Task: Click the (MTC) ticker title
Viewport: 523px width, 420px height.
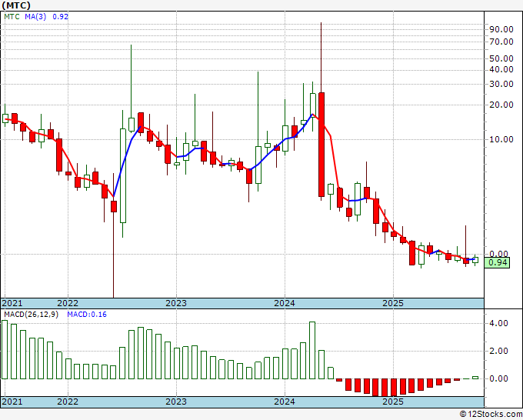Action: click(x=17, y=5)
